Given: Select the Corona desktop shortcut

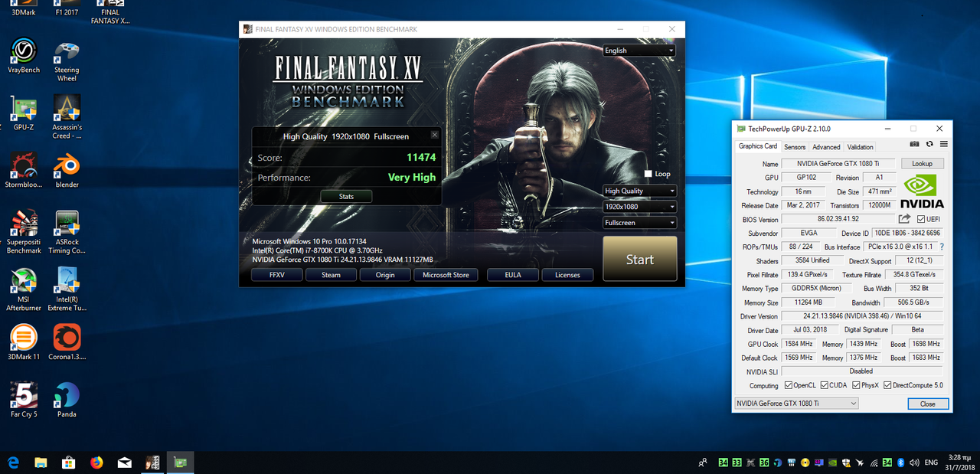Looking at the screenshot, I should [67, 342].
